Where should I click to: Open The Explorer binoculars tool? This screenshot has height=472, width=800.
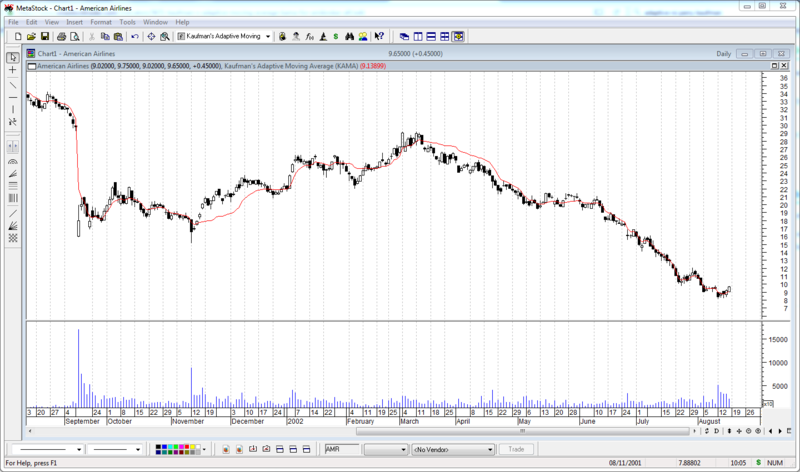349,36
